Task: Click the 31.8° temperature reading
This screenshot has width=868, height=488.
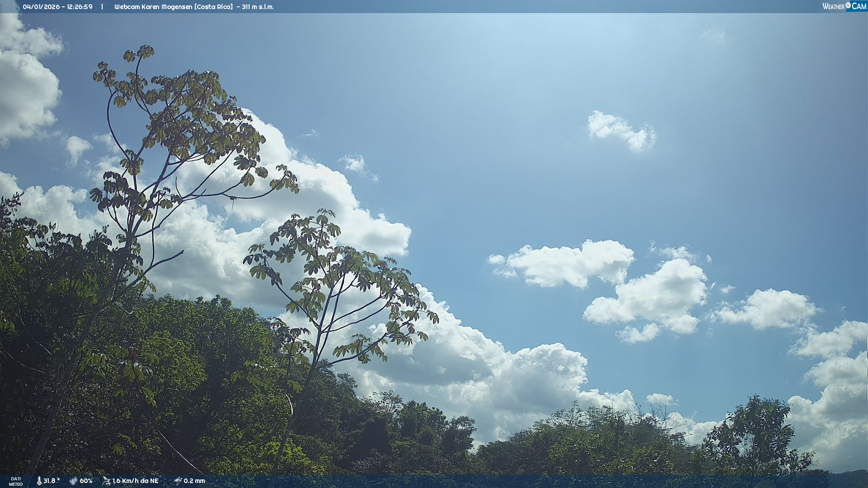Action: 52,481
